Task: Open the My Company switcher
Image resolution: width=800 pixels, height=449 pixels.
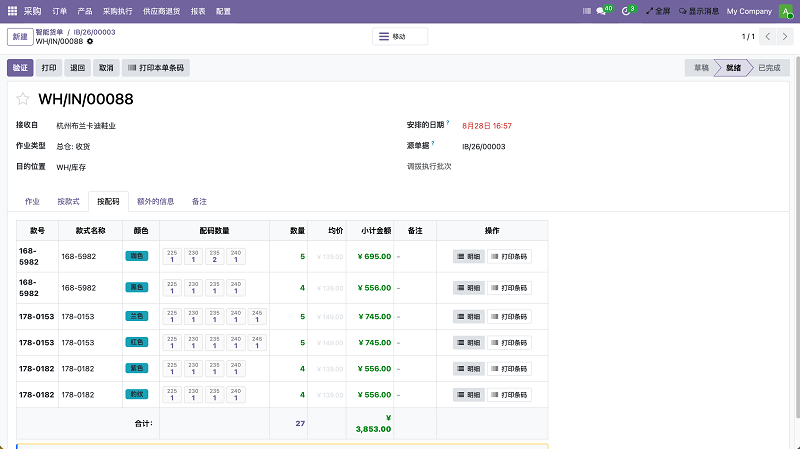Action: (749, 11)
